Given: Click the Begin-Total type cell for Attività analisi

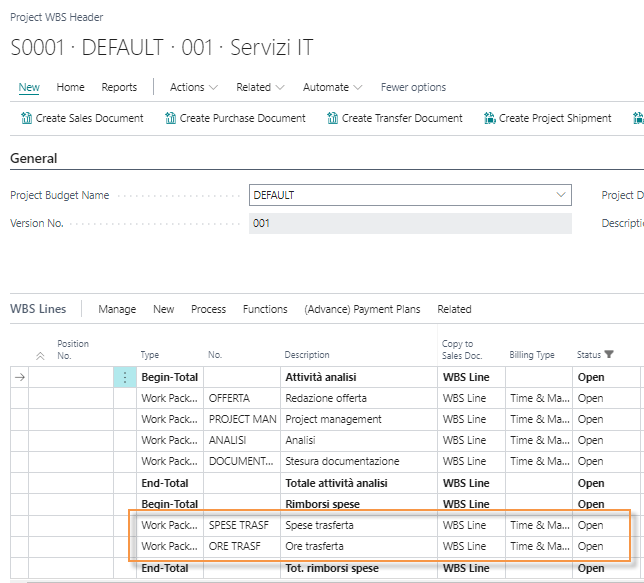Looking at the screenshot, I should click(x=170, y=377).
